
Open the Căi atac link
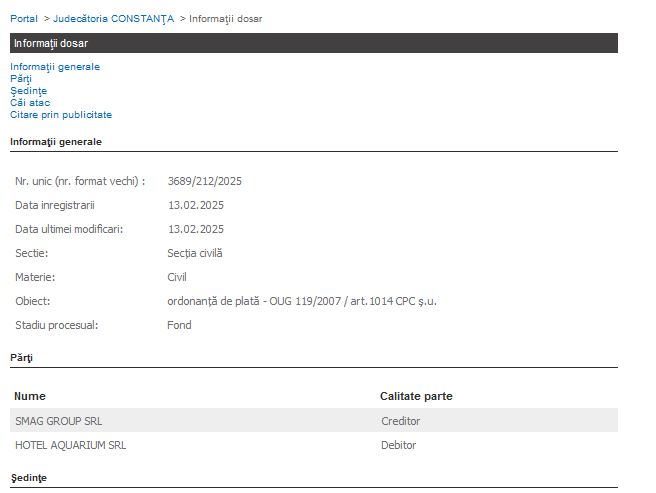coord(30,103)
